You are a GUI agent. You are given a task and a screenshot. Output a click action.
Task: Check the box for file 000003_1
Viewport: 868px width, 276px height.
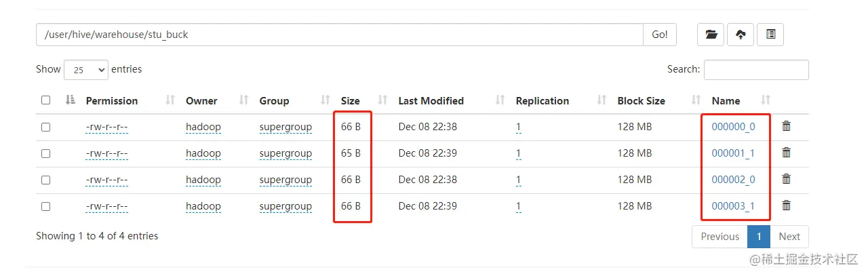(x=45, y=206)
